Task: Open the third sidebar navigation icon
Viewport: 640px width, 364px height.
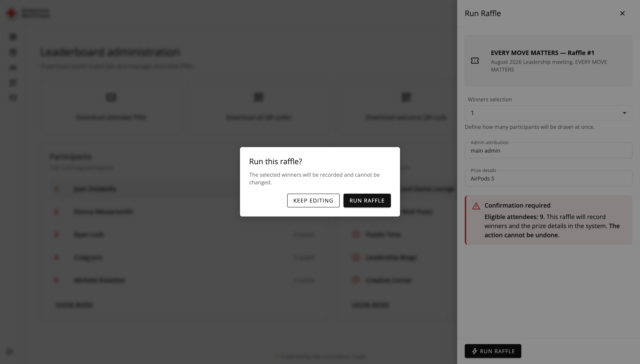Action: tap(13, 67)
